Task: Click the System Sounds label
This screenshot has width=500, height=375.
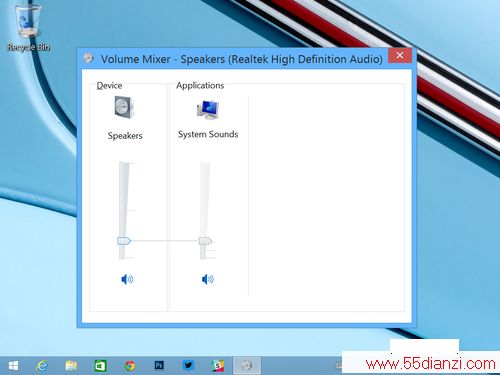Action: coord(208,134)
